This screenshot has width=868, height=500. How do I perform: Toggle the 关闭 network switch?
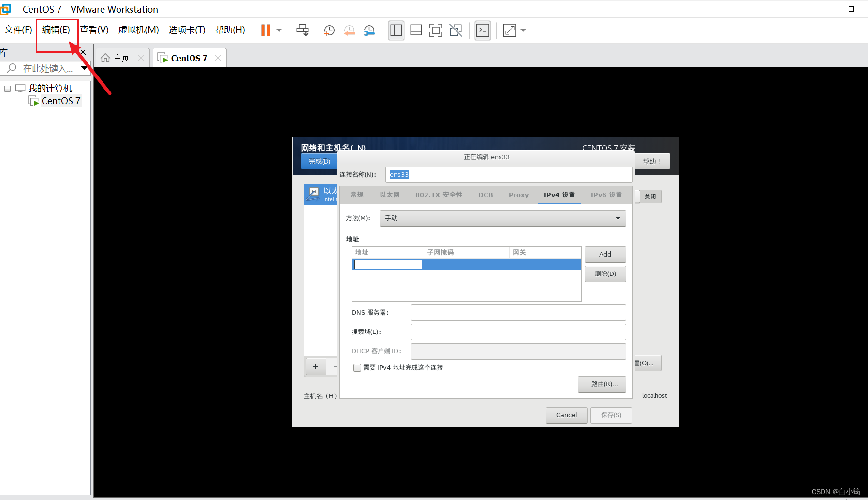648,197
